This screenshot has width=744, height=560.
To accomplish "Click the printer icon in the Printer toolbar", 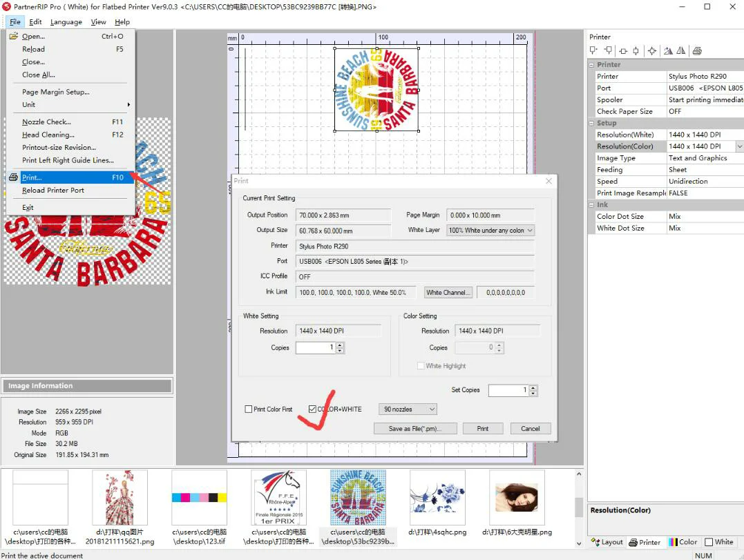I will pos(697,50).
